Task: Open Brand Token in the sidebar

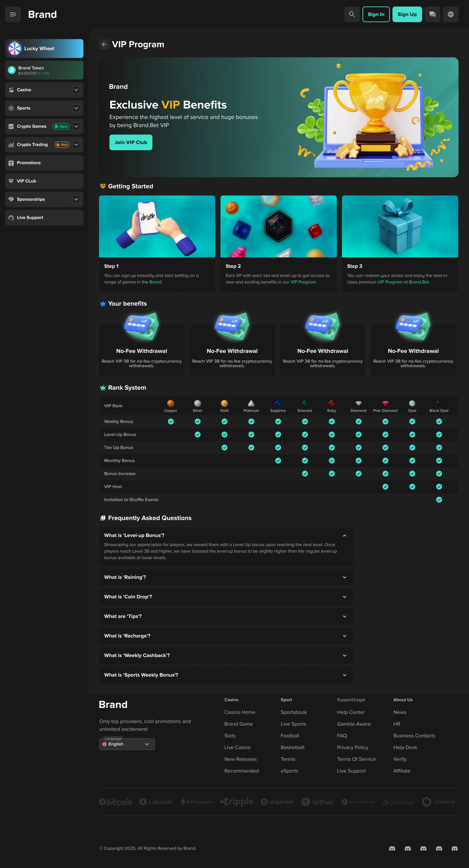Action: coord(44,70)
